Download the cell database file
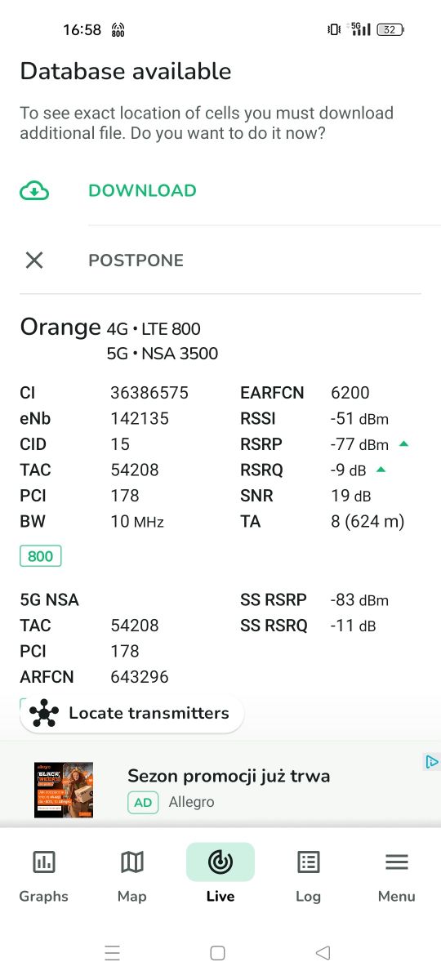This screenshot has width=441, height=980. click(x=142, y=191)
